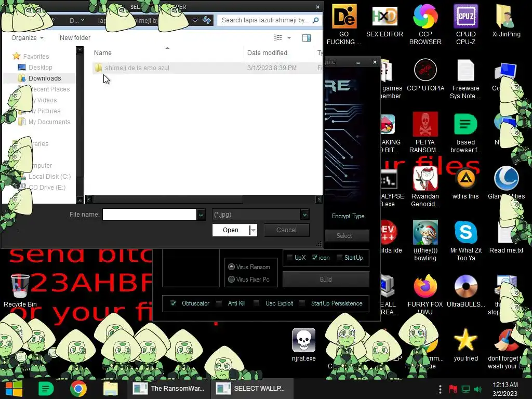Select the Virus Fixer Pc radio button
The image size is (532, 399).
[x=231, y=279]
